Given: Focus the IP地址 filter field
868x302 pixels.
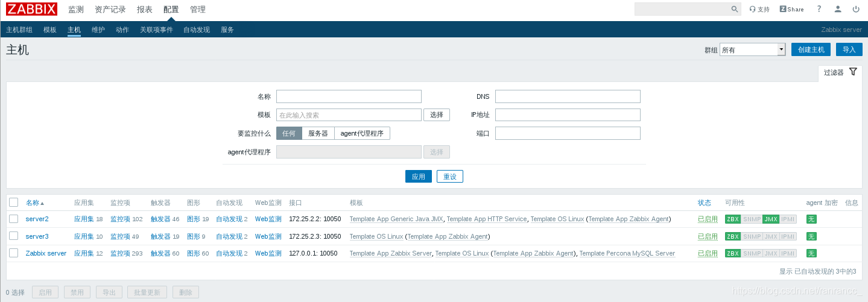Looking at the screenshot, I should [x=568, y=115].
